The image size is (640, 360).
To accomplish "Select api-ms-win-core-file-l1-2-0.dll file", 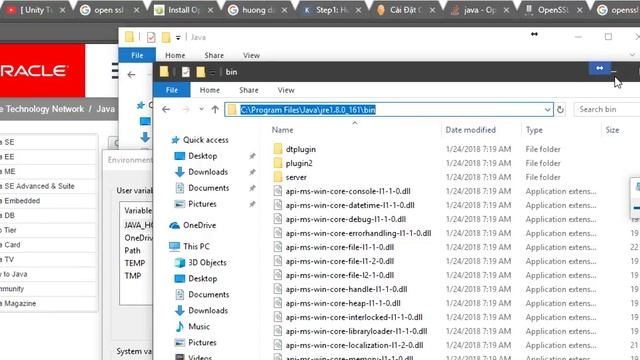I will click(340, 261).
